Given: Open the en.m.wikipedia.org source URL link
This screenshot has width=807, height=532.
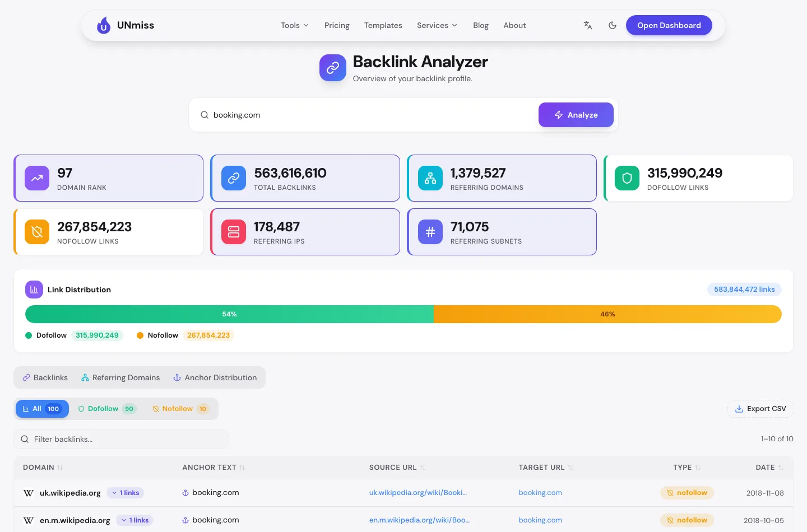Looking at the screenshot, I should (x=420, y=520).
